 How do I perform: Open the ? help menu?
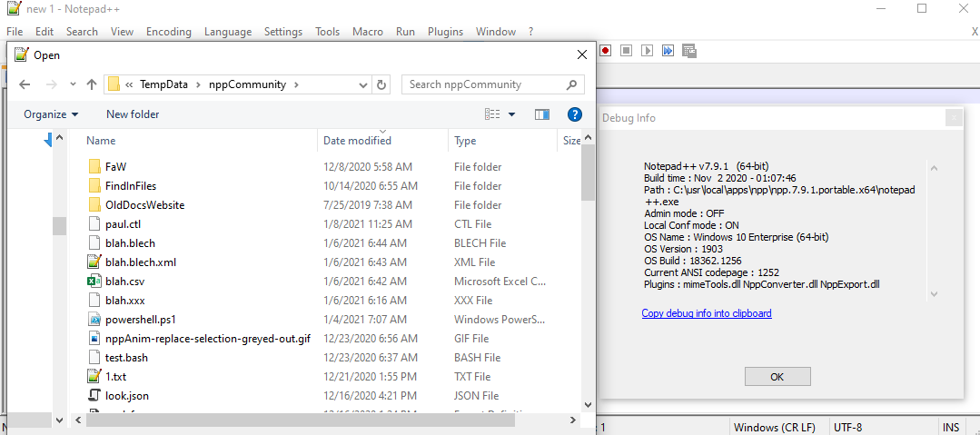[530, 31]
